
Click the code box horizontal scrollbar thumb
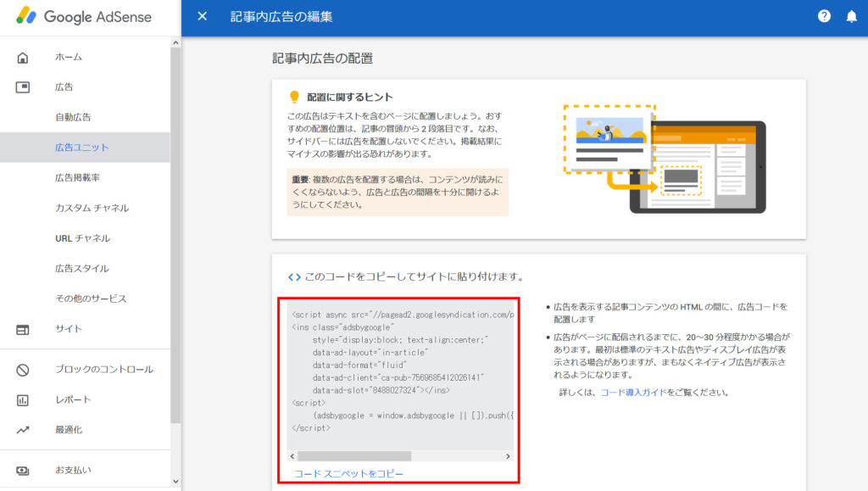pos(354,456)
